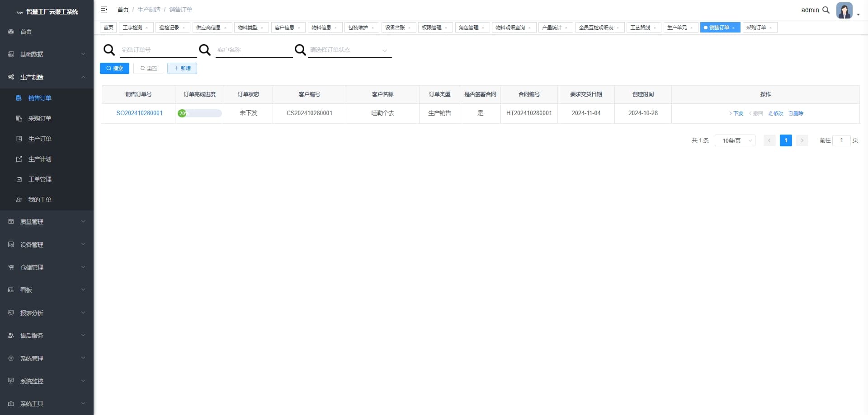Expand the 系统工具 sidebar menu
Screen dimensions: 868x415
tap(47, 404)
